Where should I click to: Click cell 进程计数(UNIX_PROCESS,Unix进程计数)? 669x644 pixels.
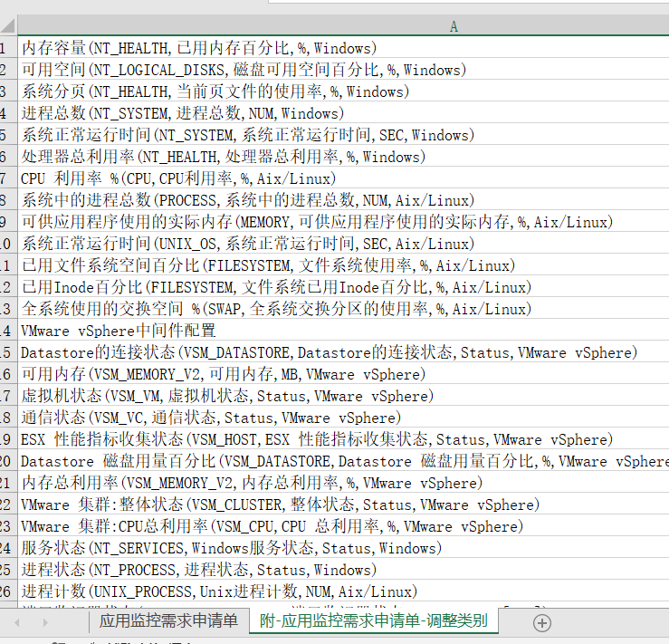343,591
